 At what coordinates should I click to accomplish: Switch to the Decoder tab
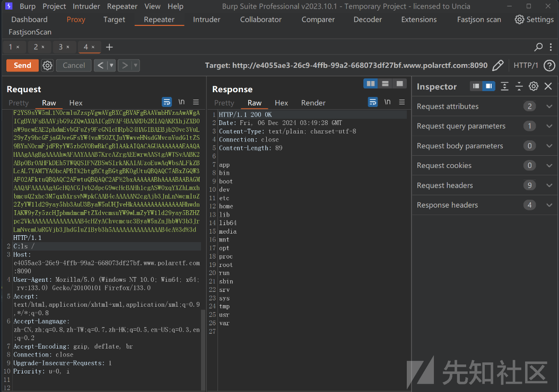368,20
